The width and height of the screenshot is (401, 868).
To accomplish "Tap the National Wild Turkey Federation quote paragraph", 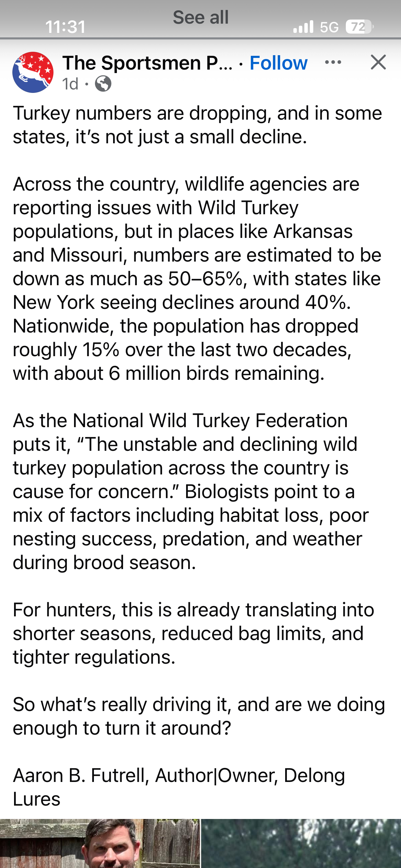I will [191, 492].
